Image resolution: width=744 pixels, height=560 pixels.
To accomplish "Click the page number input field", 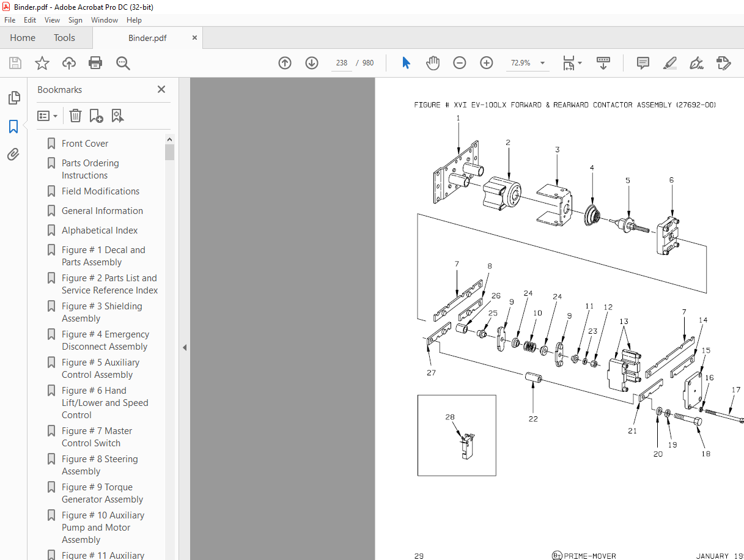I will point(342,63).
